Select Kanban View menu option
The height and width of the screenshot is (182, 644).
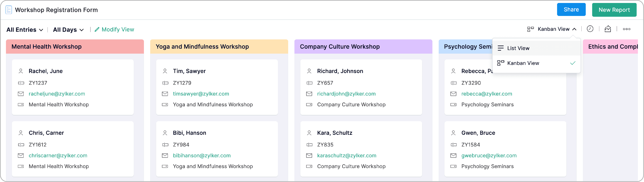point(536,63)
